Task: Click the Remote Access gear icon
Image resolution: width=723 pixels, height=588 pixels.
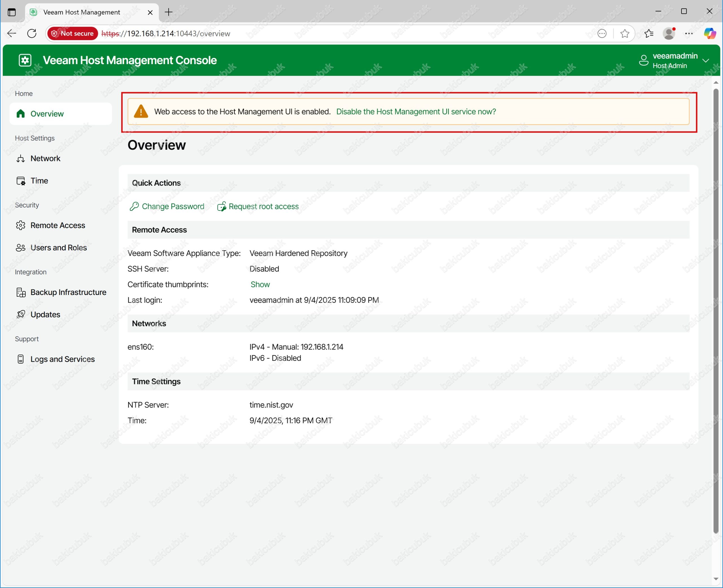Action: (x=21, y=225)
